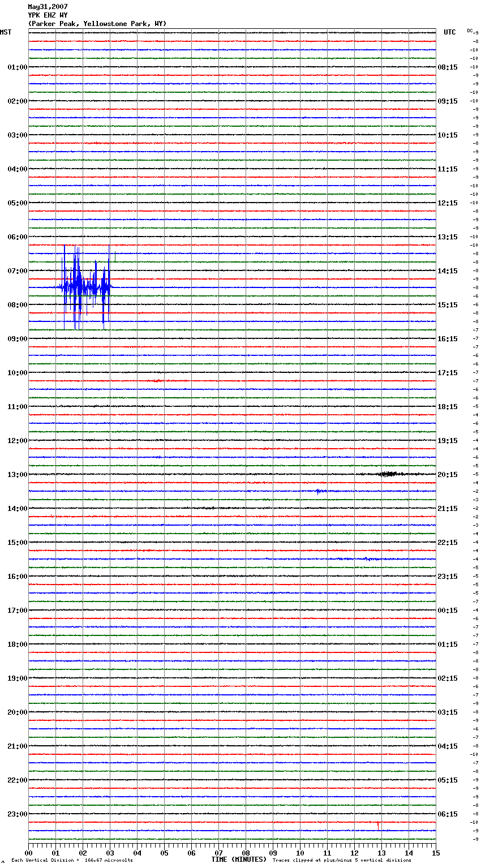This screenshot has height=868, width=481.
Task: Click the 04:15 UTC time label
Action: pyautogui.click(x=448, y=746)
